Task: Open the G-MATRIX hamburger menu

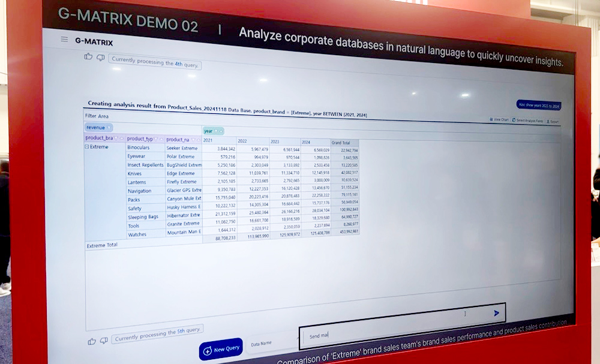Action: (64, 40)
